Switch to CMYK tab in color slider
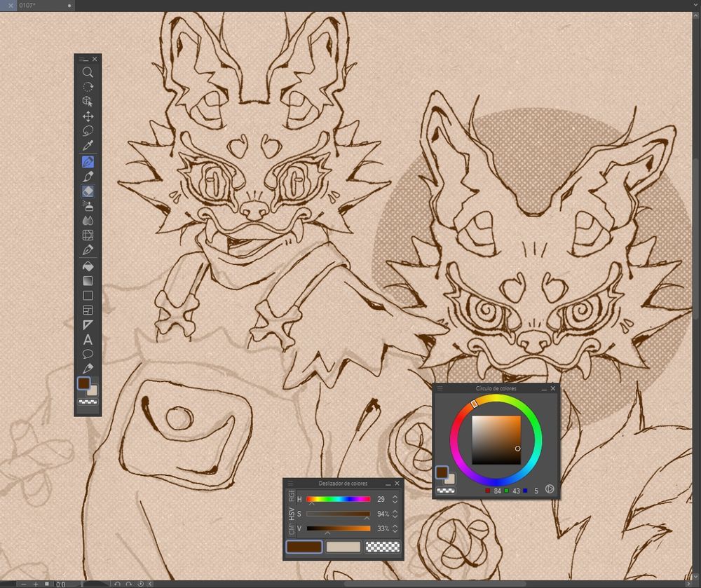 pos(291,529)
